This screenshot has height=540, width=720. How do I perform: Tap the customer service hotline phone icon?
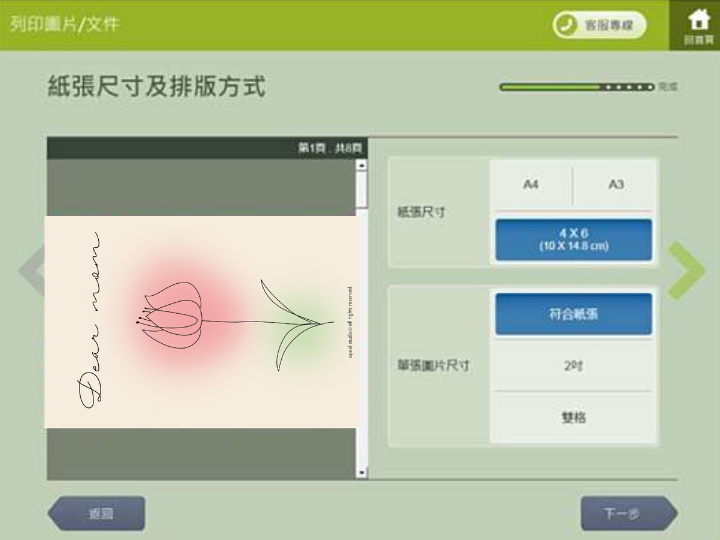[x=568, y=26]
